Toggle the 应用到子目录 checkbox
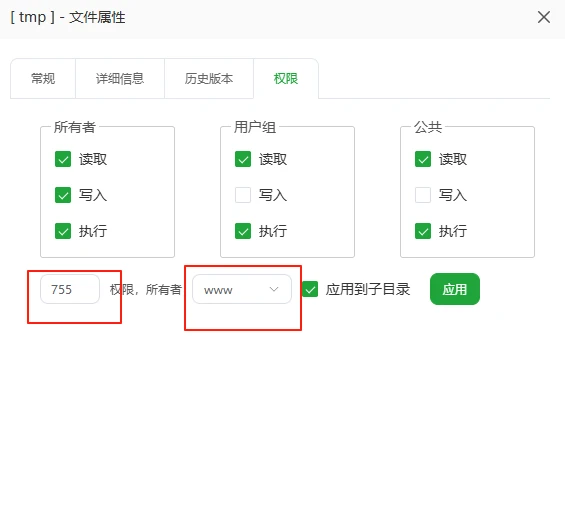The height and width of the screenshot is (512, 565). 310,289
